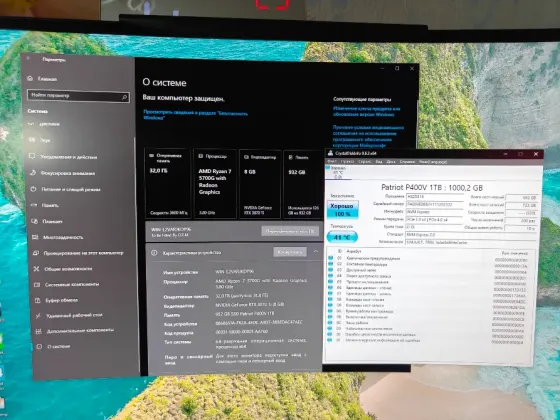This screenshot has width=560, height=420.
Task: Click the Общие возможности shared experiences icon
Action: point(36,269)
